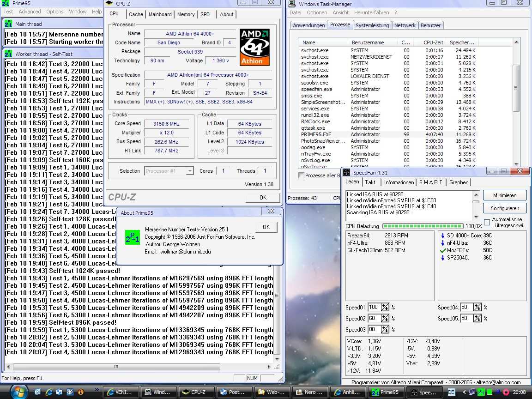Click the green Mersenne icon in About Prime95
This screenshot has width=532, height=399.
coord(133,238)
